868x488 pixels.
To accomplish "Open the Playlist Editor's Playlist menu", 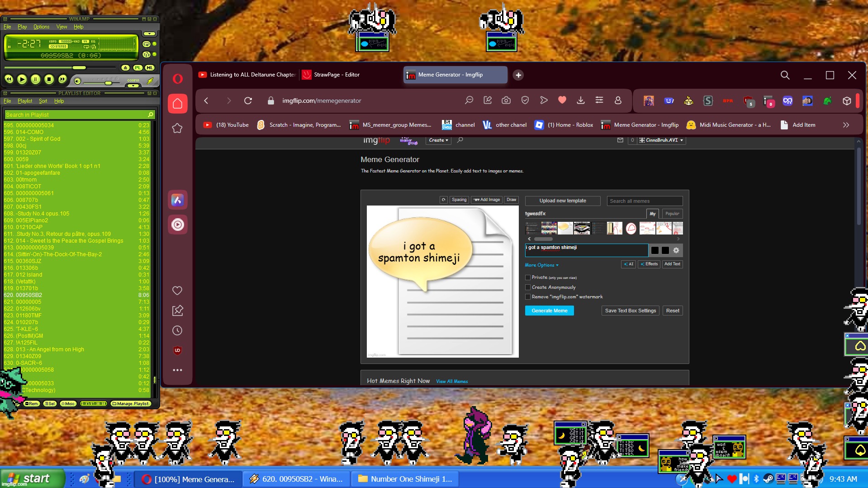I will pyautogui.click(x=25, y=101).
